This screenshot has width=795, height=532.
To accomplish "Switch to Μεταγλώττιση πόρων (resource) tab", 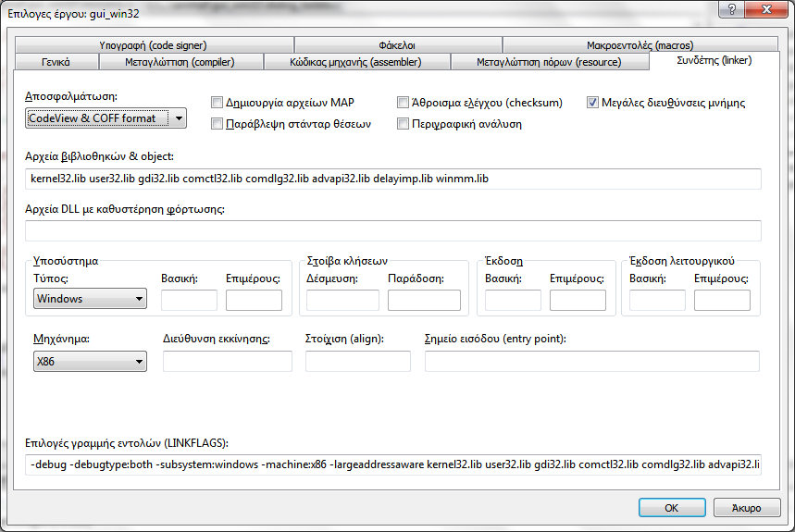I will pyautogui.click(x=549, y=62).
